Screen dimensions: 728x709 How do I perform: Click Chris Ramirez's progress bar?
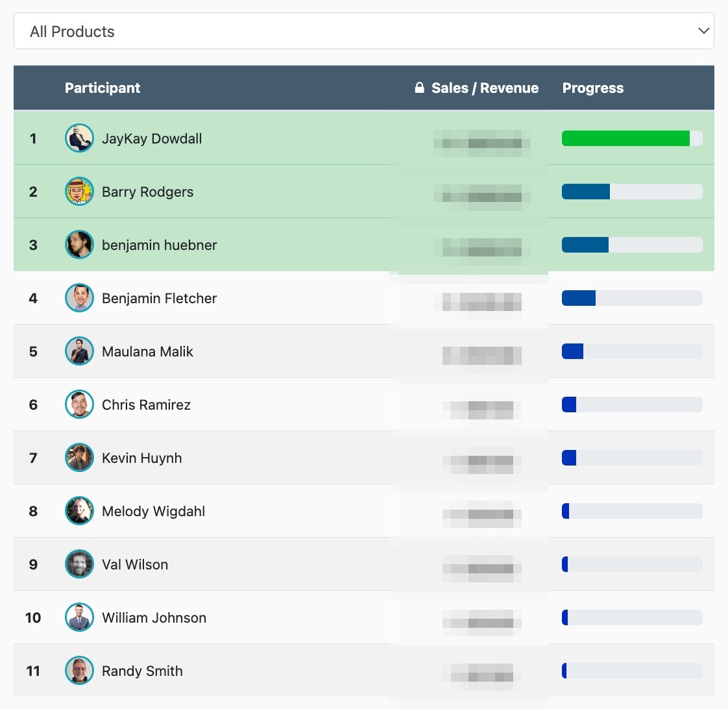[632, 404]
